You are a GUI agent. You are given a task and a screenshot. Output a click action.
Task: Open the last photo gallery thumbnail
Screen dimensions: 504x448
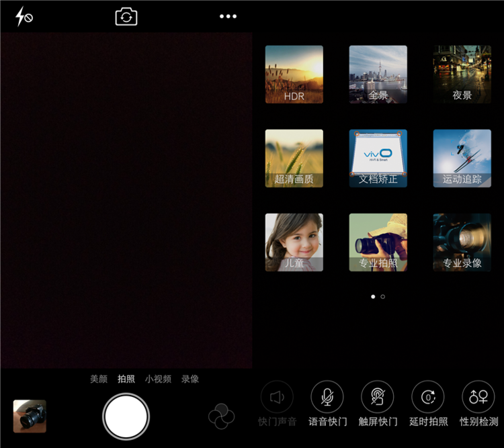point(30,416)
